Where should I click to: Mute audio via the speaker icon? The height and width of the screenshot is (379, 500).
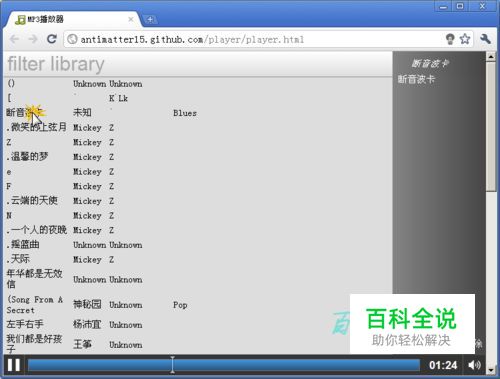(x=474, y=365)
